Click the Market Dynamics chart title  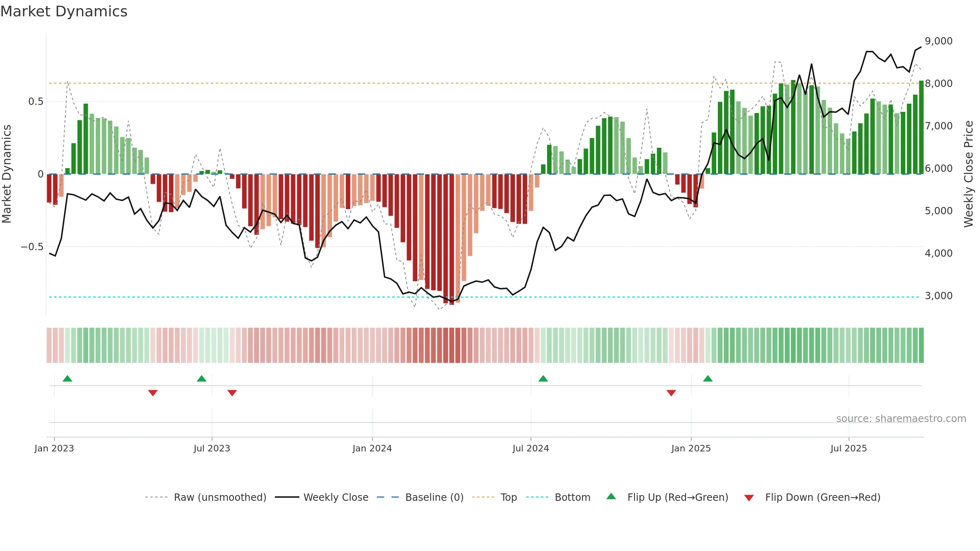(64, 11)
